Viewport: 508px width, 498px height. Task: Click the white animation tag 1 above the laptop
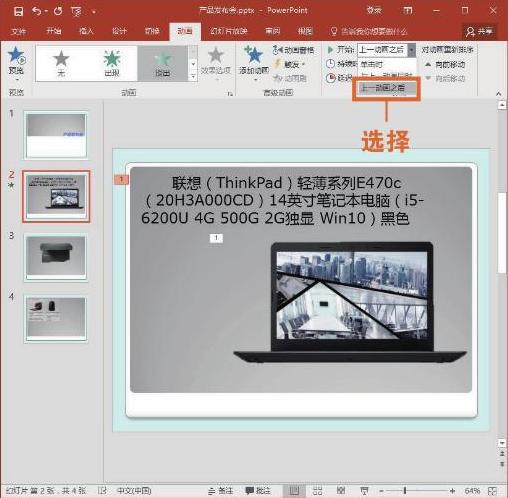pyautogui.click(x=216, y=238)
